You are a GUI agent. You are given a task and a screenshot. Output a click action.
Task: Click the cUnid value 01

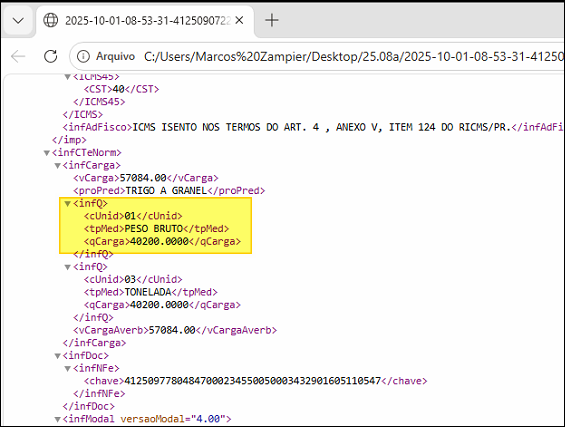130,216
